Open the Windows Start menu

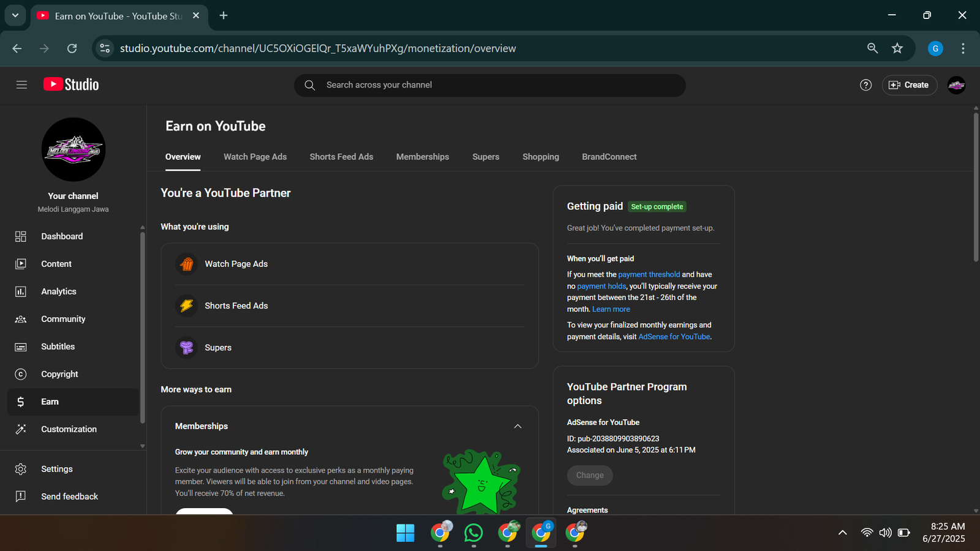point(405,533)
